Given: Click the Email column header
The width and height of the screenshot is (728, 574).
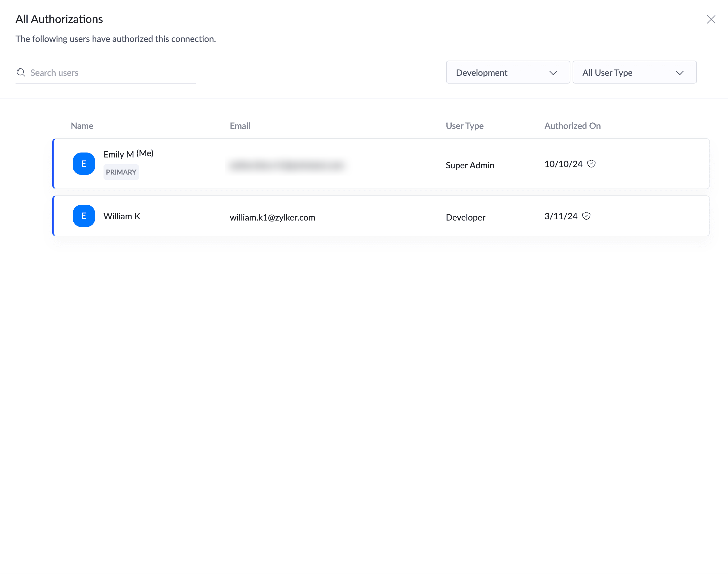Looking at the screenshot, I should (x=240, y=126).
